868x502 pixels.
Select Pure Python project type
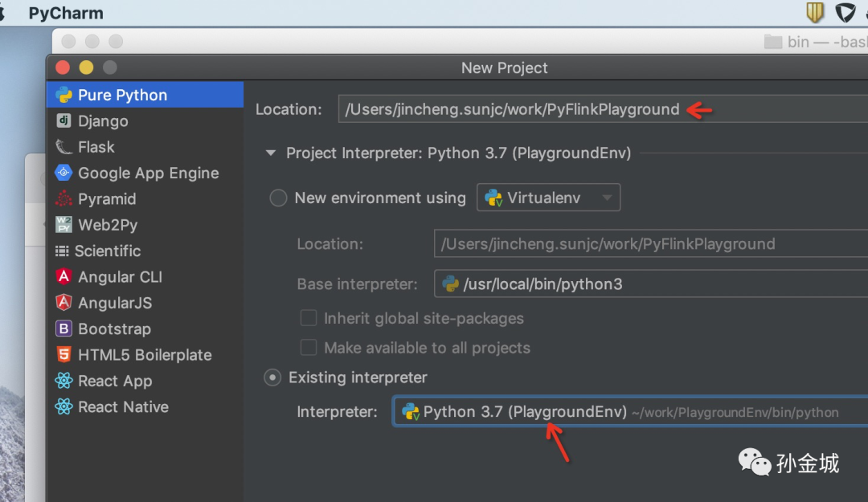(145, 95)
